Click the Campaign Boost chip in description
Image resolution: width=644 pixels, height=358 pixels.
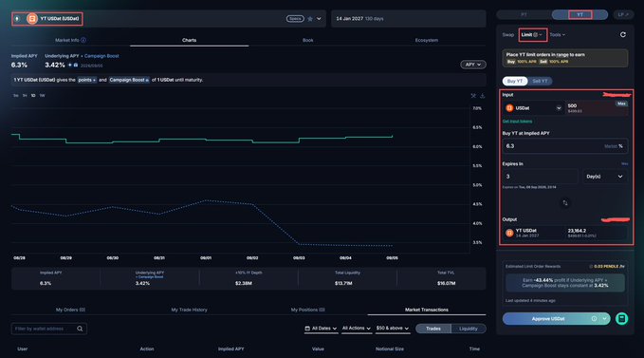click(x=129, y=80)
